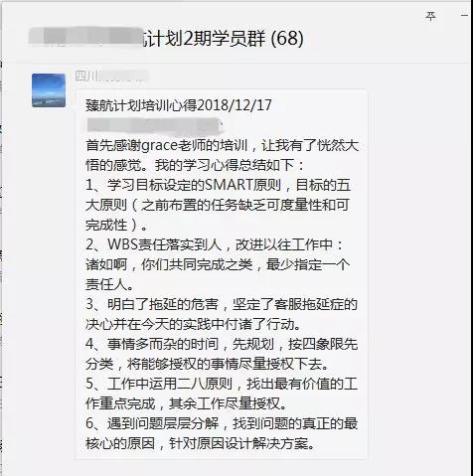
Task: Click the blurred signature line under heading
Action: pyautogui.click(x=154, y=126)
